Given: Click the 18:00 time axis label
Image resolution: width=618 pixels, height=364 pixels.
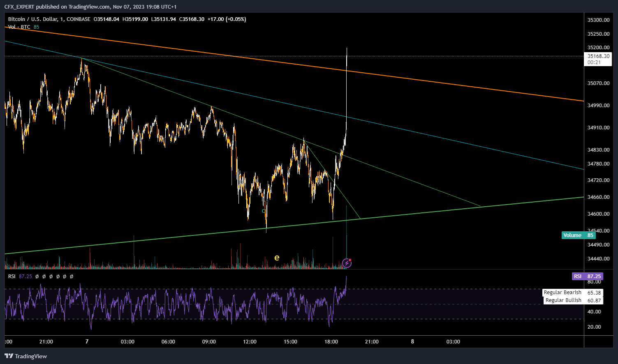Looking at the screenshot, I should [331, 342].
